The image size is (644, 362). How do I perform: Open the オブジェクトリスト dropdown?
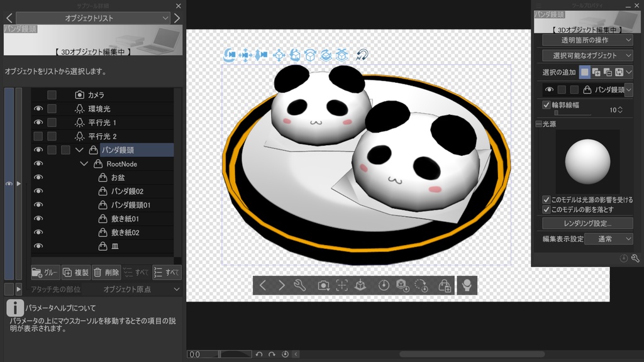tap(93, 18)
